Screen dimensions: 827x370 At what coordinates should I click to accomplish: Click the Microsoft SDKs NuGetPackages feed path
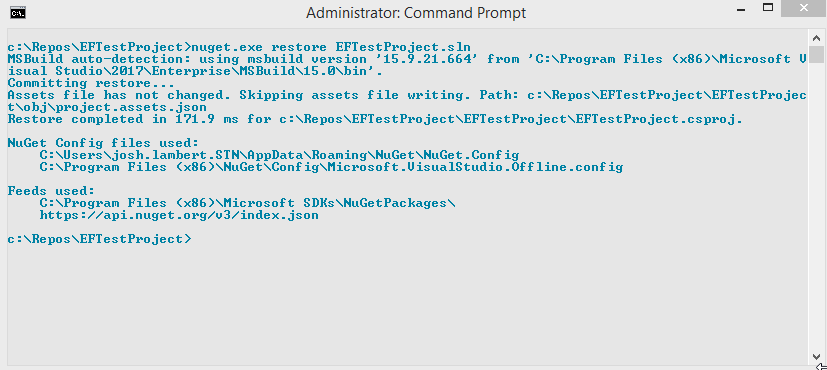click(247, 203)
